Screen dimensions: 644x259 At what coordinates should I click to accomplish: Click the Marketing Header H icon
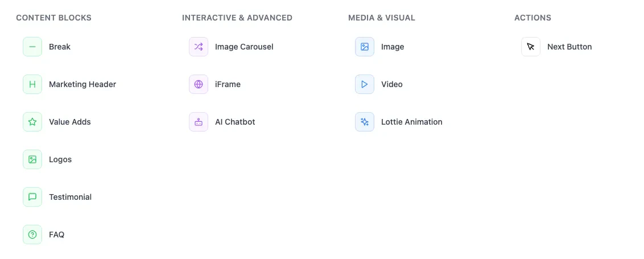tap(32, 84)
